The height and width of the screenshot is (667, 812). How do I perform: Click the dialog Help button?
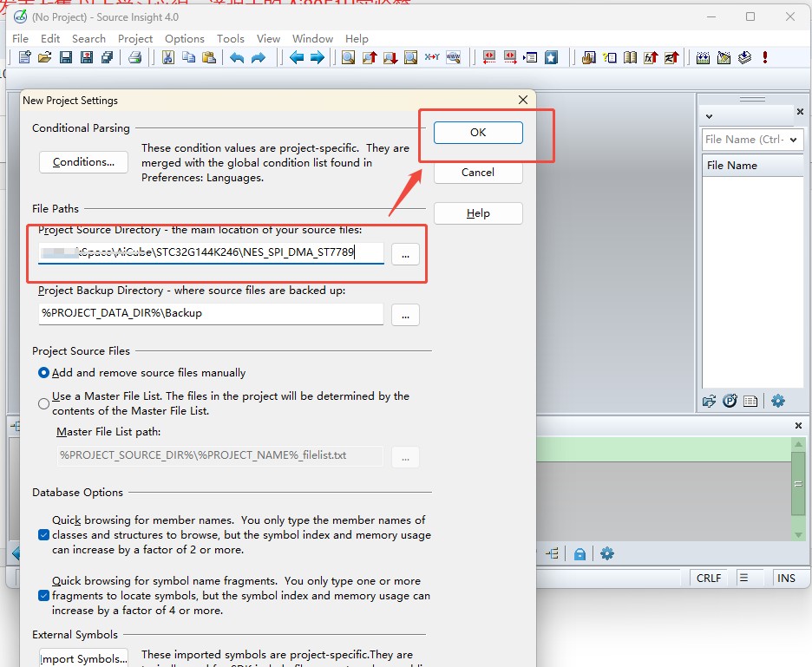(478, 213)
